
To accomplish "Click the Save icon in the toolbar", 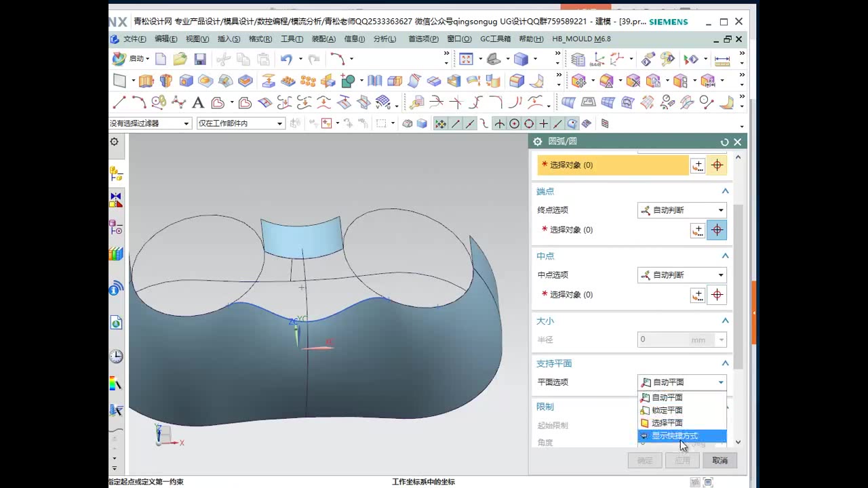I will pos(200,60).
